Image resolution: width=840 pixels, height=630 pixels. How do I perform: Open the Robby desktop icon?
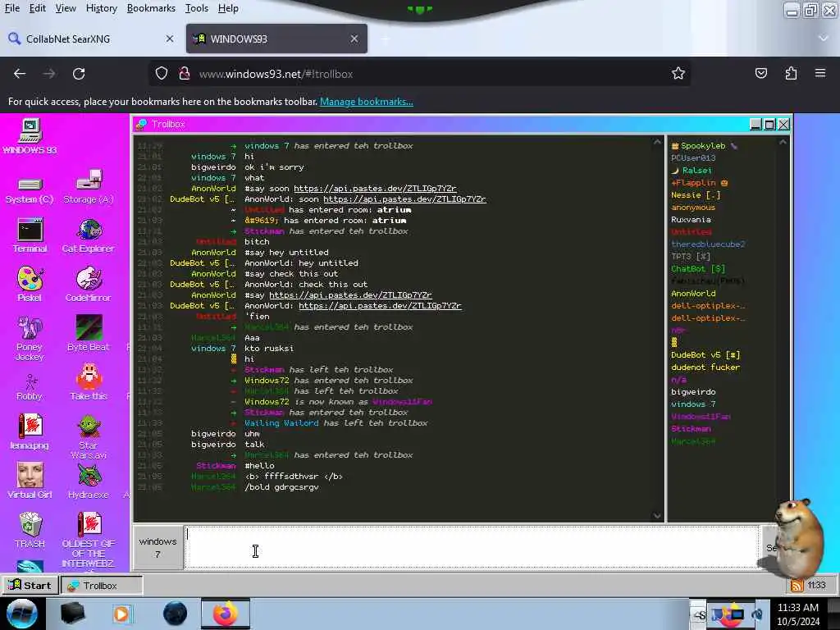(x=30, y=387)
